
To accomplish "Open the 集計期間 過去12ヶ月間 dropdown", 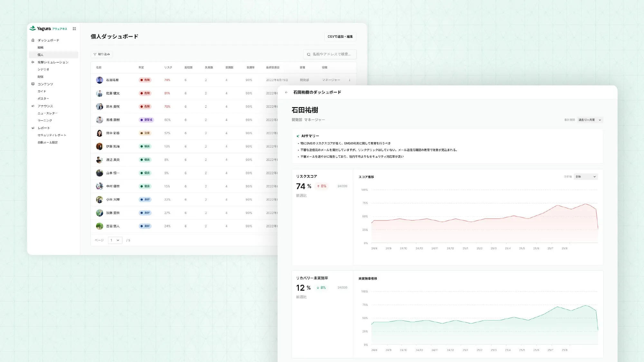I will (x=590, y=120).
